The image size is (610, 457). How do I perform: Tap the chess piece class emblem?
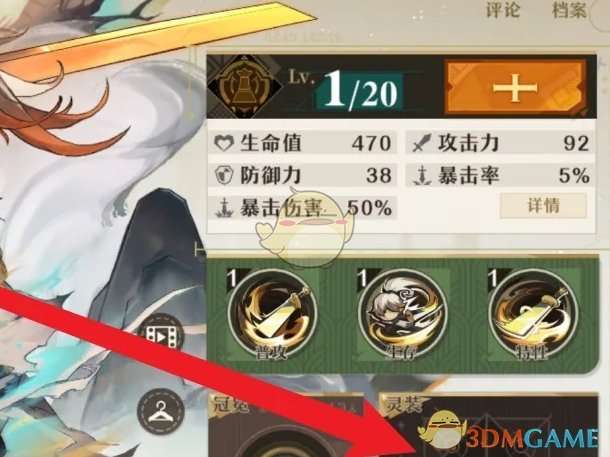click(245, 85)
